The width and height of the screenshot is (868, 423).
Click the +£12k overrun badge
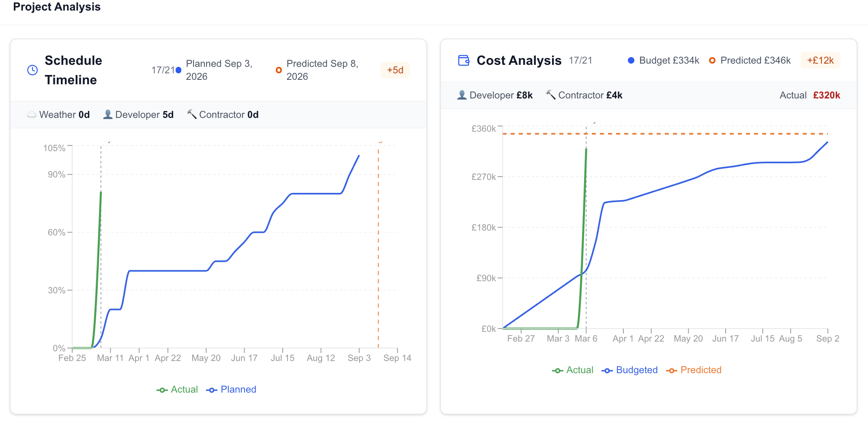[x=820, y=60]
